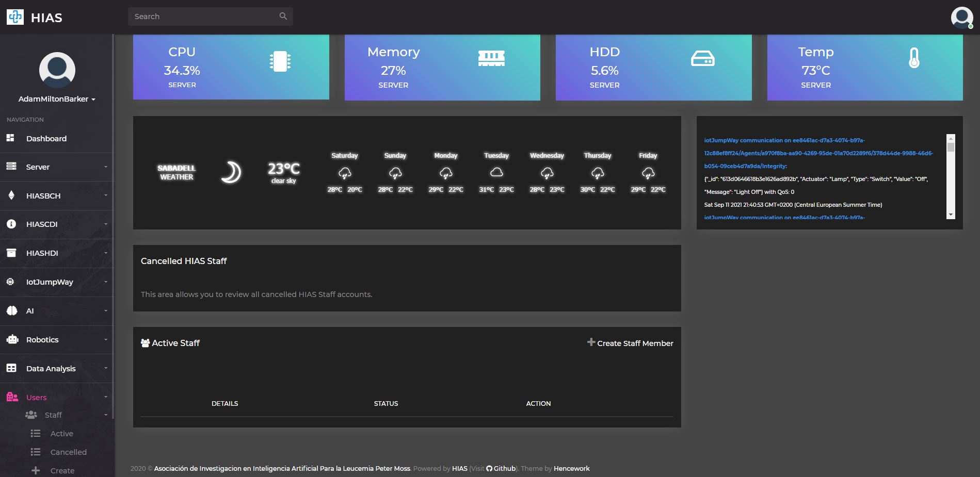Expand the HIASBCH menu arrow
Image resolution: width=980 pixels, height=477 pixels.
tap(106, 195)
